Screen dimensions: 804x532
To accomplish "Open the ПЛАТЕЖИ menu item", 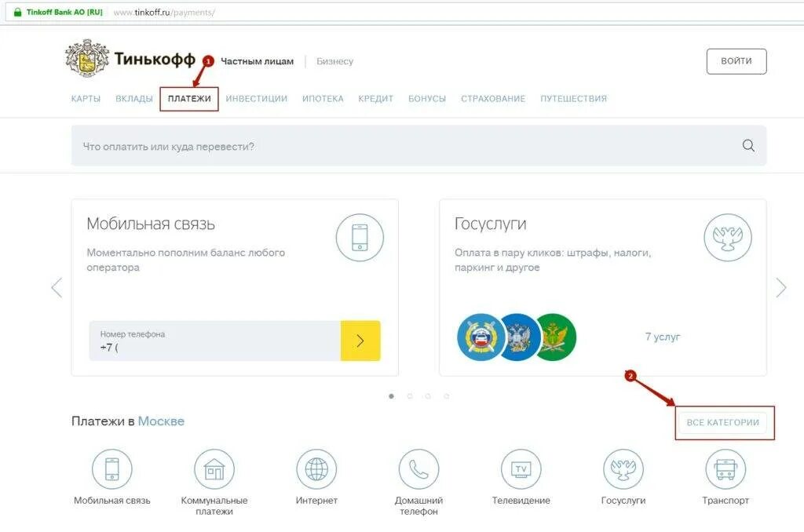I will click(x=189, y=98).
